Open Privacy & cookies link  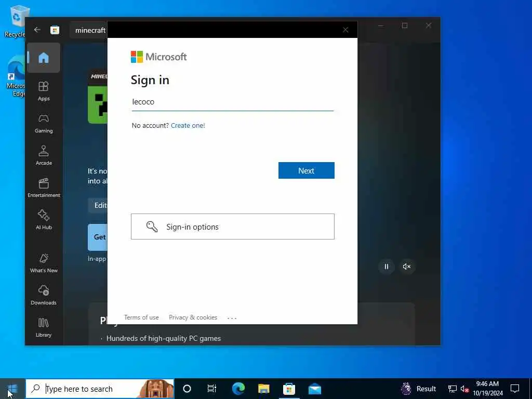(x=193, y=317)
